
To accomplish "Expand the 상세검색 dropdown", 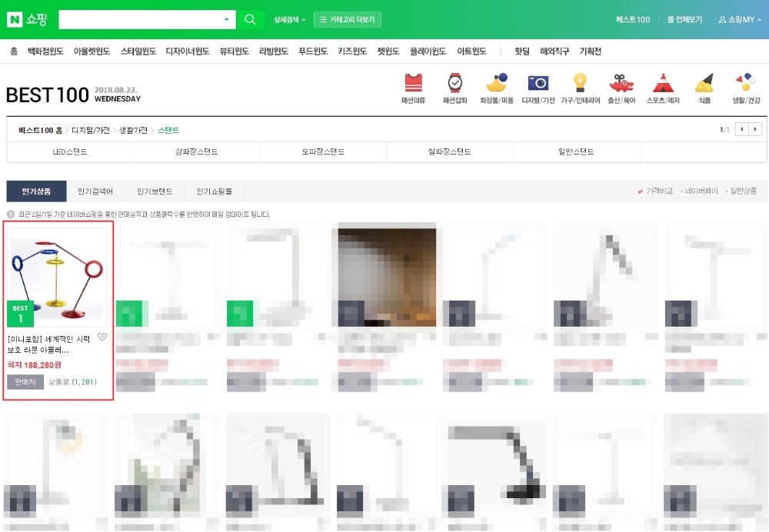I will tap(289, 20).
